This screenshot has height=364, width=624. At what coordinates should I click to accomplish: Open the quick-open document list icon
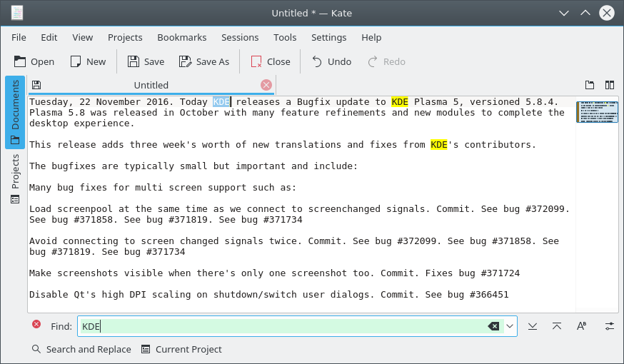click(590, 85)
